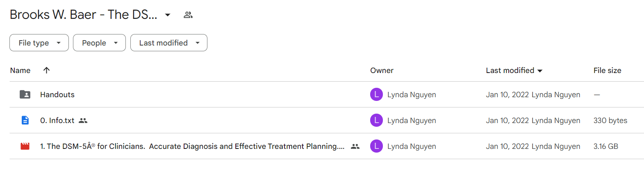
Task: Click the File size column header
Action: 607,71
